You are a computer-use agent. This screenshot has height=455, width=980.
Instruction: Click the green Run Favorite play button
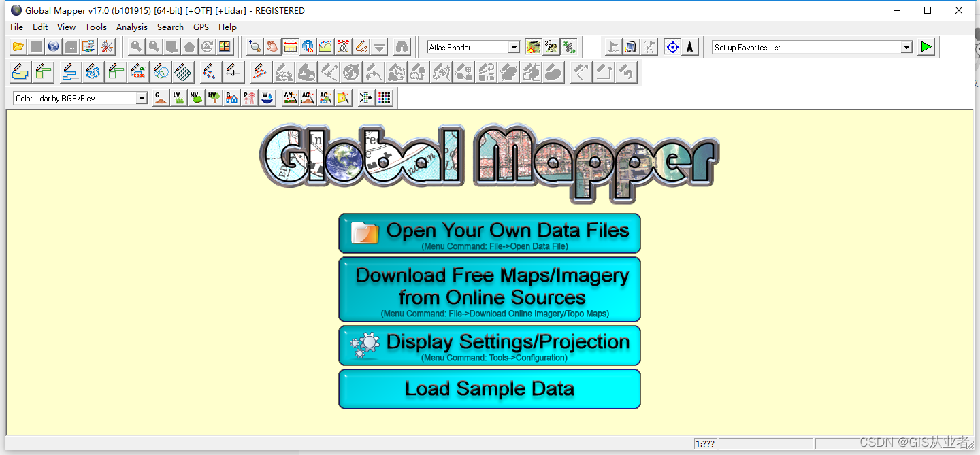coord(926,47)
